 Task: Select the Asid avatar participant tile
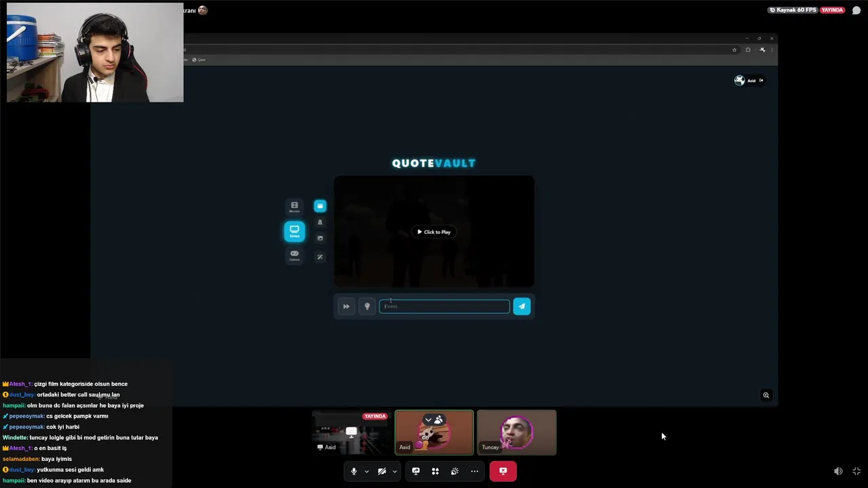click(434, 432)
